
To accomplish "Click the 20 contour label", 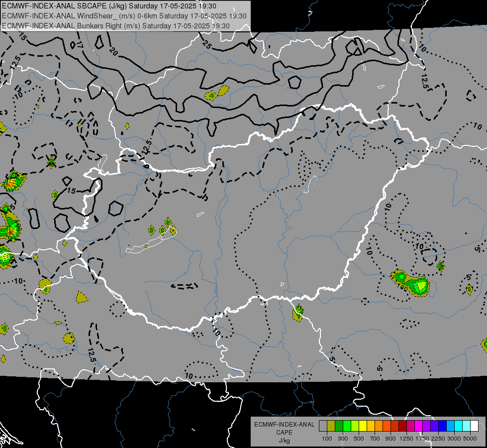I will 114,52.
